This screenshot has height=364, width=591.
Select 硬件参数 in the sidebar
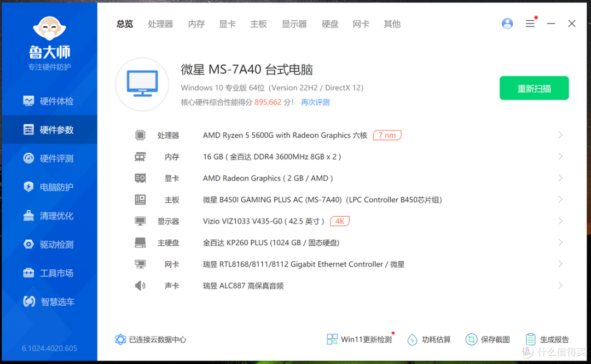49,130
